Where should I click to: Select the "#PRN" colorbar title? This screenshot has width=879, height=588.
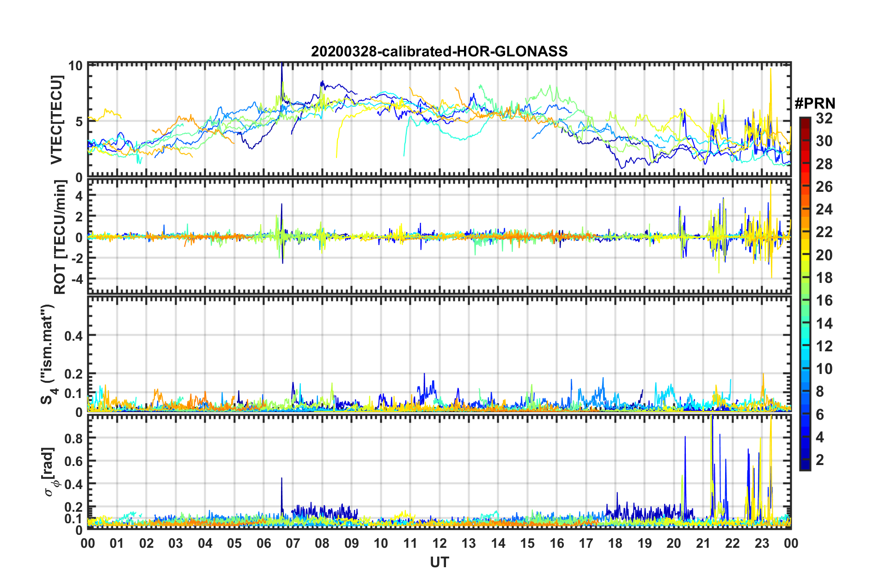(815, 104)
